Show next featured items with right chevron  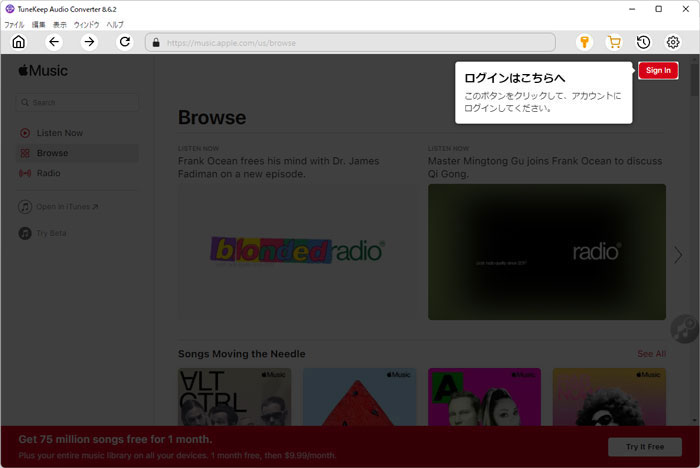[678, 255]
